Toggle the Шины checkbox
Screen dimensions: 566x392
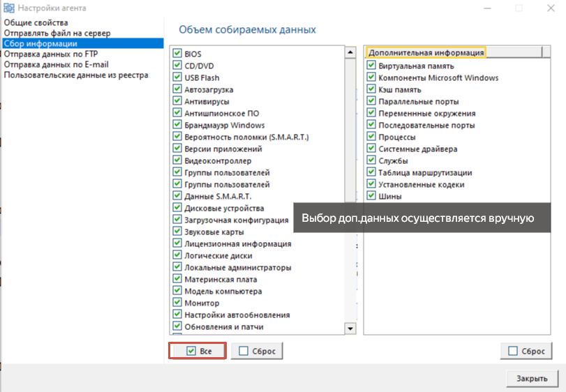tap(371, 196)
